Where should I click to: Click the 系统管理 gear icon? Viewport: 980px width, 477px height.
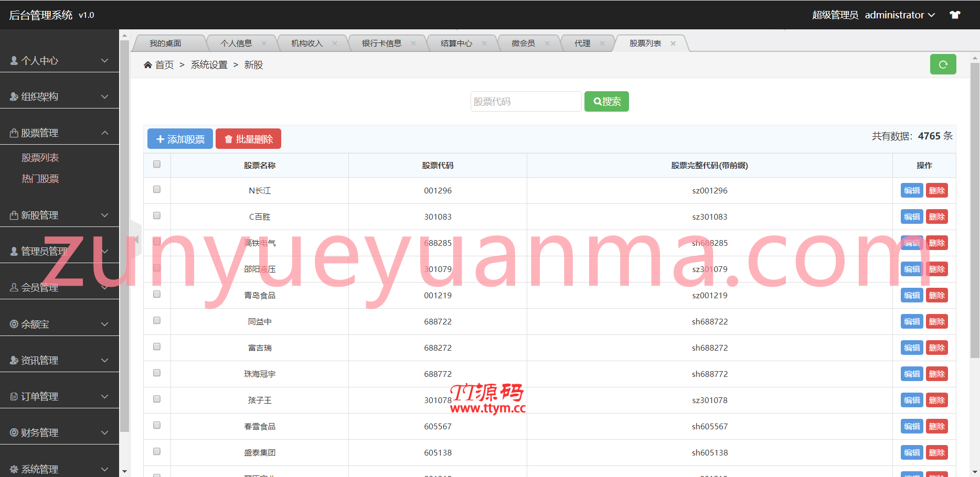click(14, 469)
